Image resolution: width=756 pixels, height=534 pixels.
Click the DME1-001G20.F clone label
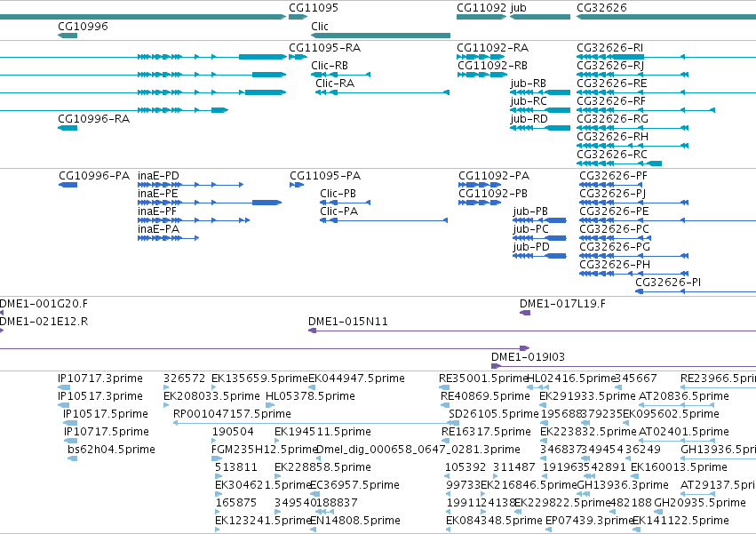click(44, 305)
